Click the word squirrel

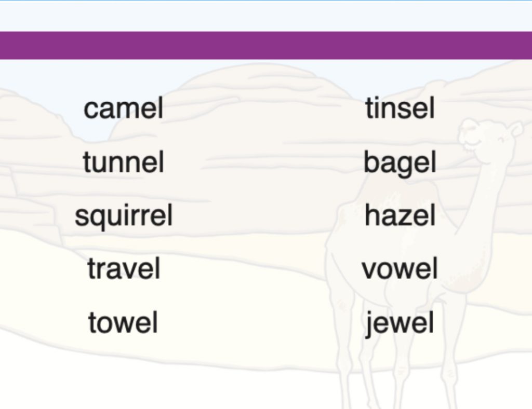coord(124,216)
